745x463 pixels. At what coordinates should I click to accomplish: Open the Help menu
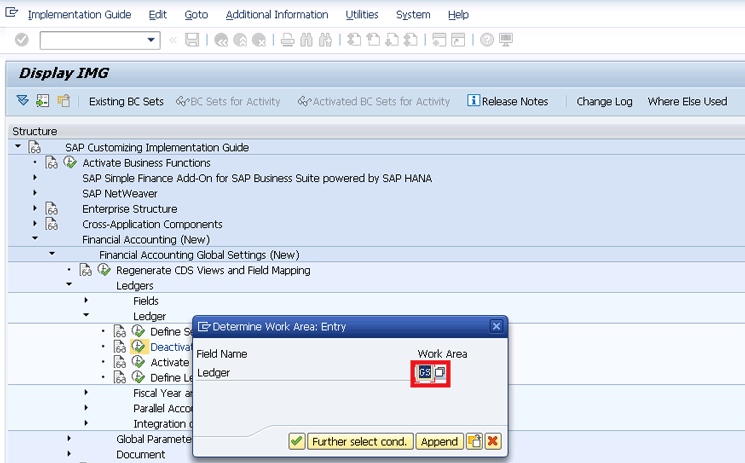(x=458, y=15)
